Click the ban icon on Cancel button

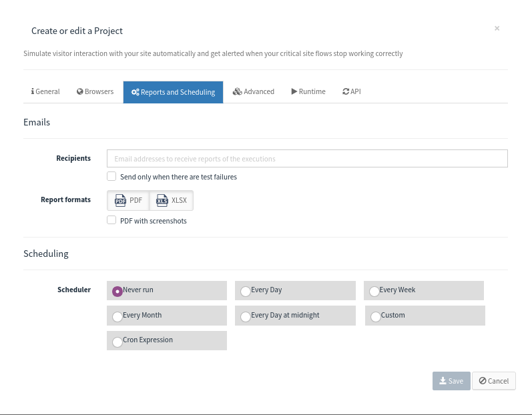pos(483,381)
